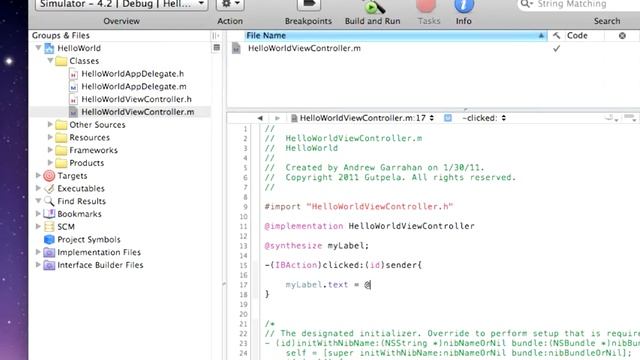Expand the Products folder

pyautogui.click(x=50, y=162)
